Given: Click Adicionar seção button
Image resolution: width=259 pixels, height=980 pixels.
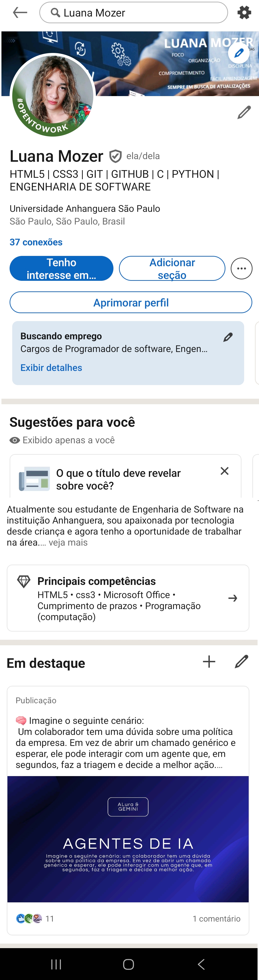Looking at the screenshot, I should click(172, 268).
